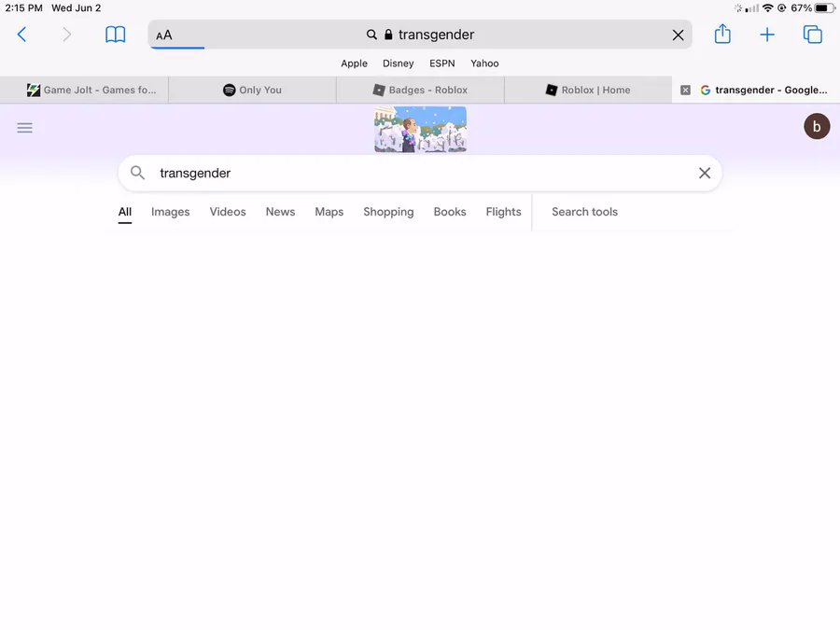
Task: Close the transgender Google tab
Action: point(685,90)
